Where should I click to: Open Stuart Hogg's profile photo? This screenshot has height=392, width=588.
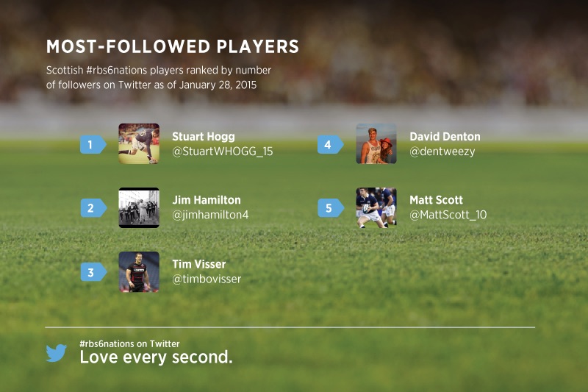pyautogui.click(x=139, y=143)
